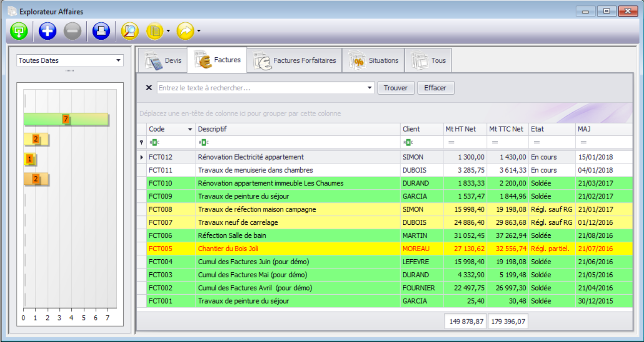Image resolution: width=644 pixels, height=342 pixels.
Task: Click the group-by column header panel
Action: pyautogui.click(x=385, y=113)
